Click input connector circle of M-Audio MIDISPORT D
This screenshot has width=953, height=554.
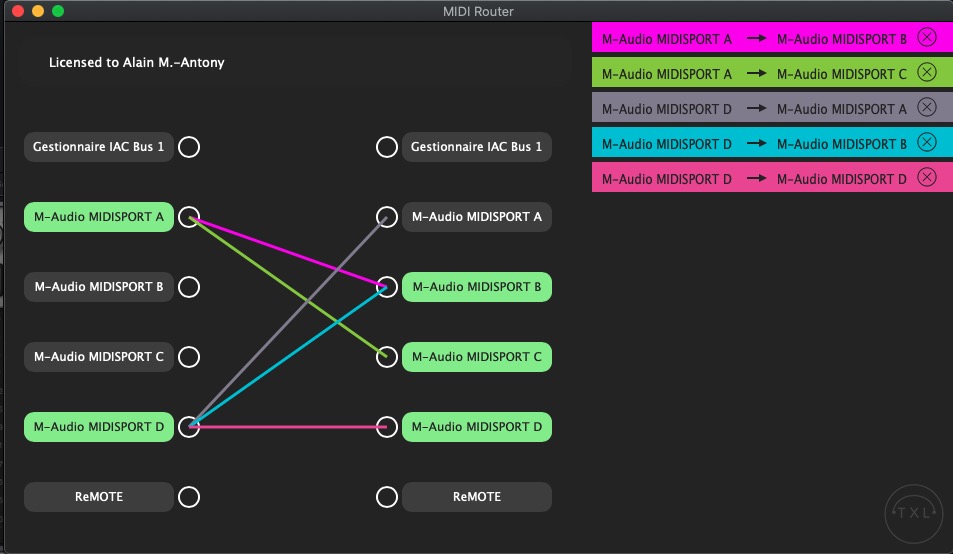pos(189,427)
